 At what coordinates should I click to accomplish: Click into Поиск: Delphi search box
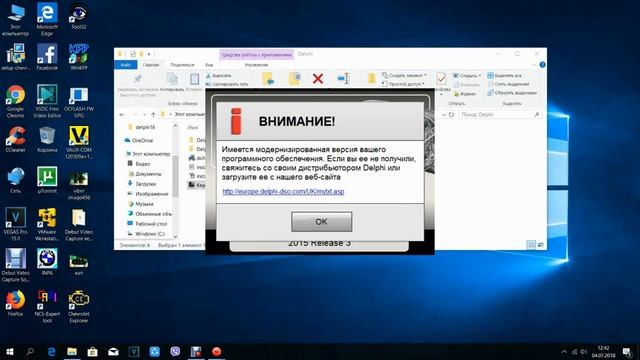501,115
